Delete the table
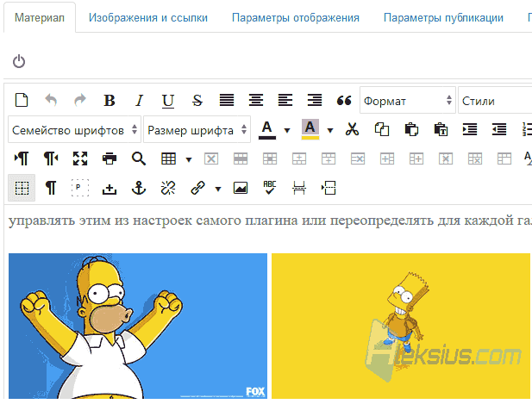 [211, 158]
